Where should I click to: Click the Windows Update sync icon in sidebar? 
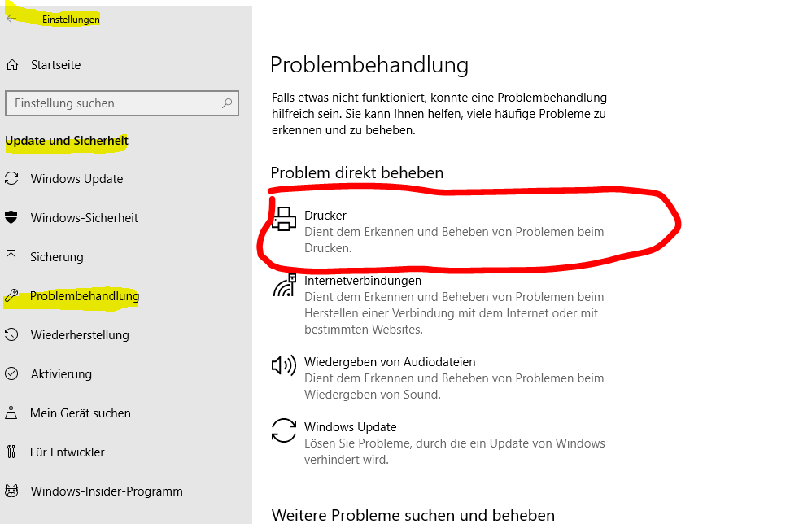11,179
